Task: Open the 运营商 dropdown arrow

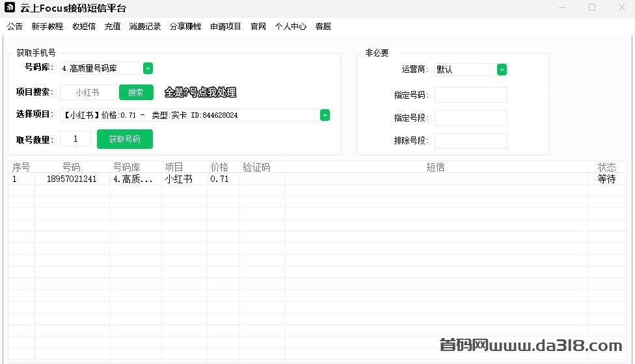Action: [x=502, y=70]
